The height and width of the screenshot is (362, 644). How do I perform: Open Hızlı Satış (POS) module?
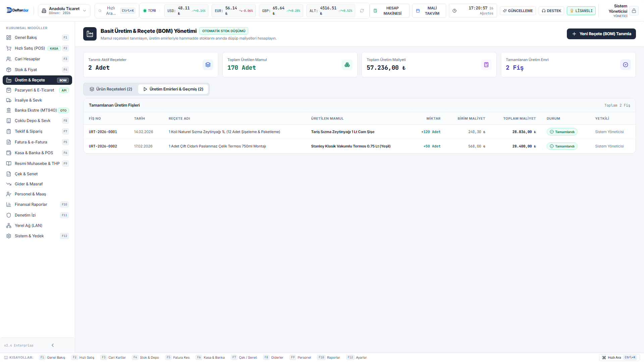37,48
